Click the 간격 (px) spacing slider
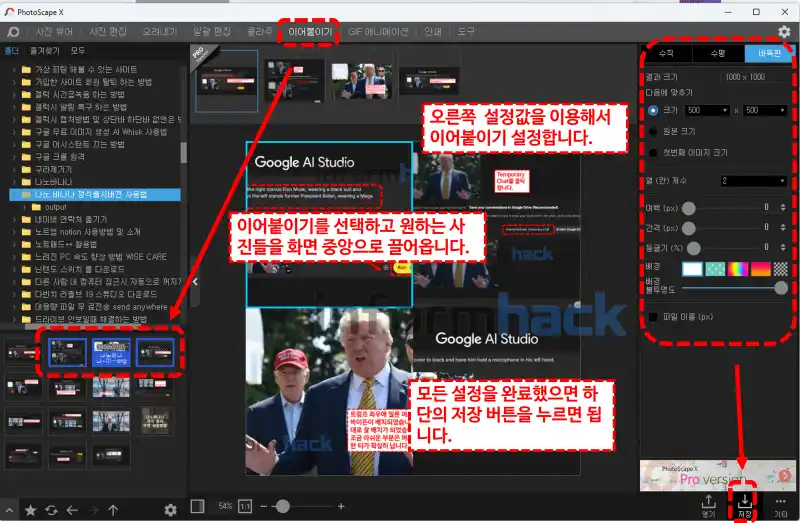 coord(719,228)
